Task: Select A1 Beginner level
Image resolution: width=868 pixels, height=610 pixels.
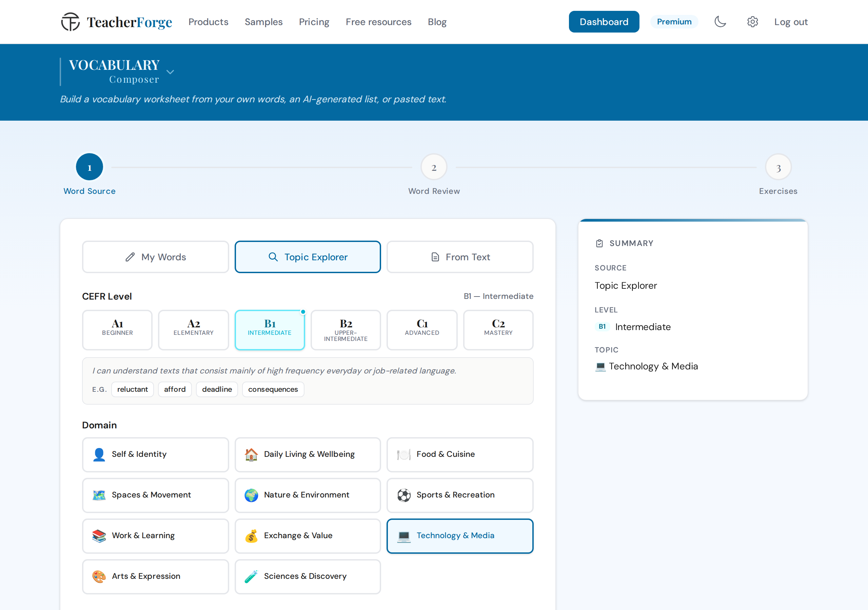Action: [117, 330]
